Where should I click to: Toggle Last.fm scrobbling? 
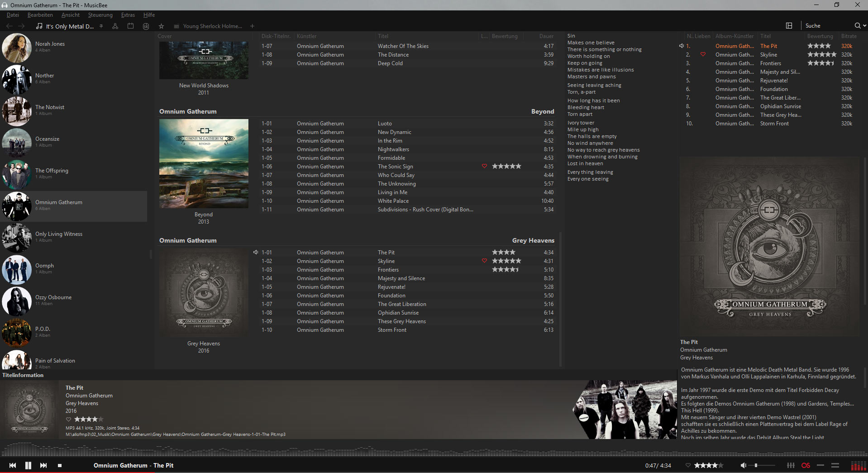click(806, 465)
